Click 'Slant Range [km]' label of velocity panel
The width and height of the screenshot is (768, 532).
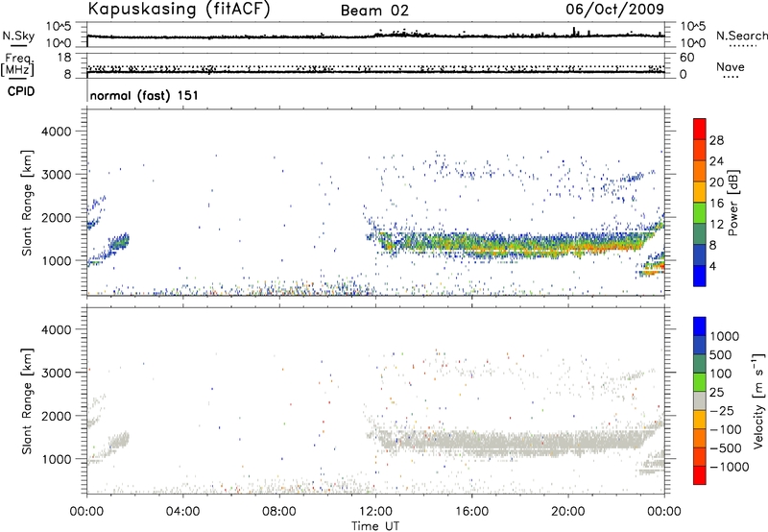click(27, 401)
